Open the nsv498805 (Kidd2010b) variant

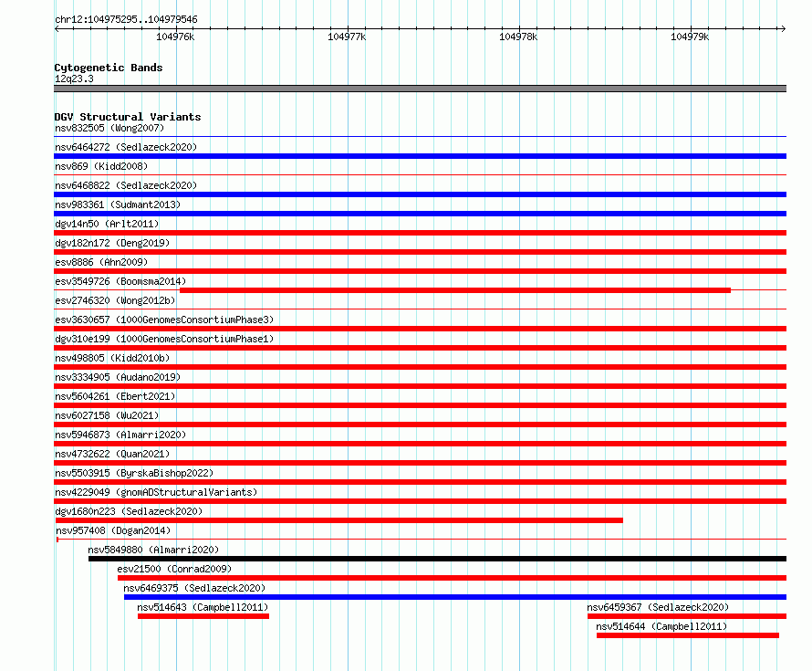112,358
